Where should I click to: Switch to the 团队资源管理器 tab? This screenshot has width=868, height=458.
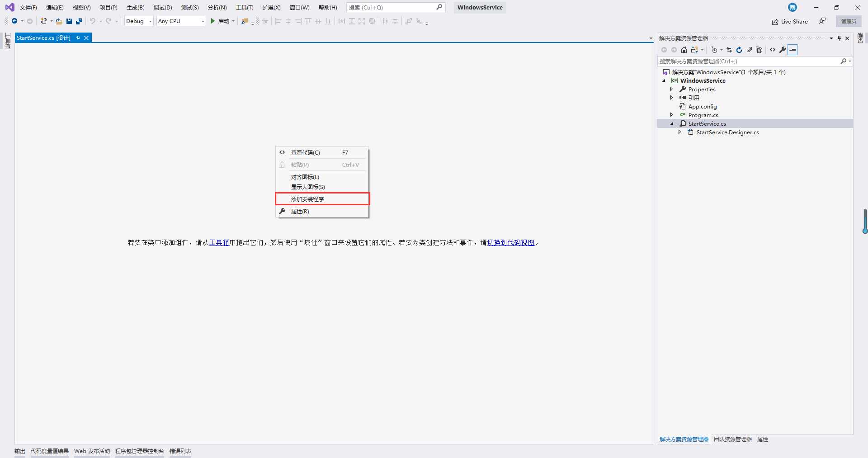click(733, 439)
